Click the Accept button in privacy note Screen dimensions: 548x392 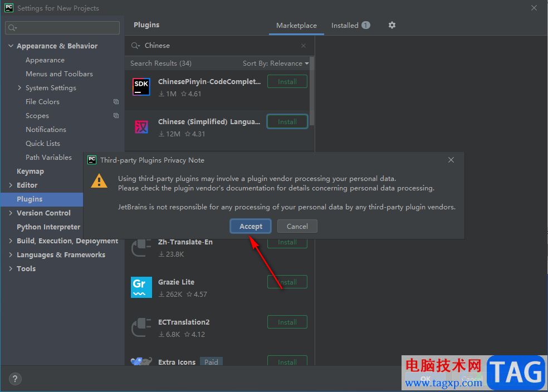coord(251,227)
